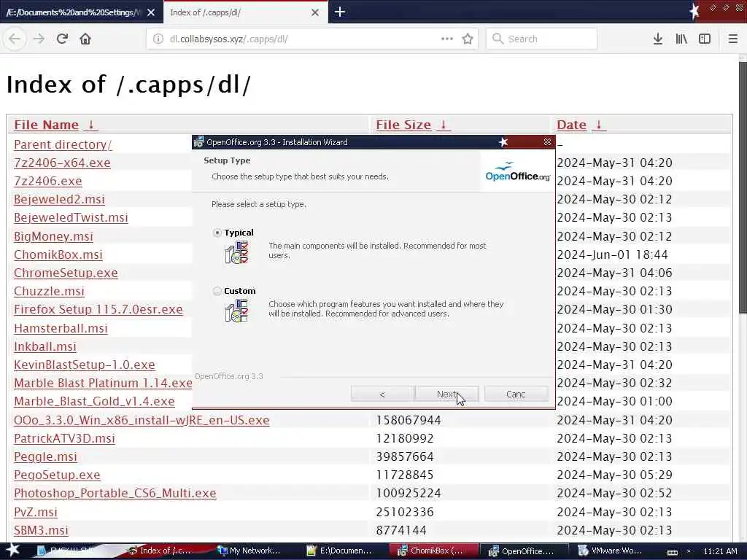The width and height of the screenshot is (747, 560).
Task: Cancel the OpenOffice installation wizard
Action: [x=516, y=394]
